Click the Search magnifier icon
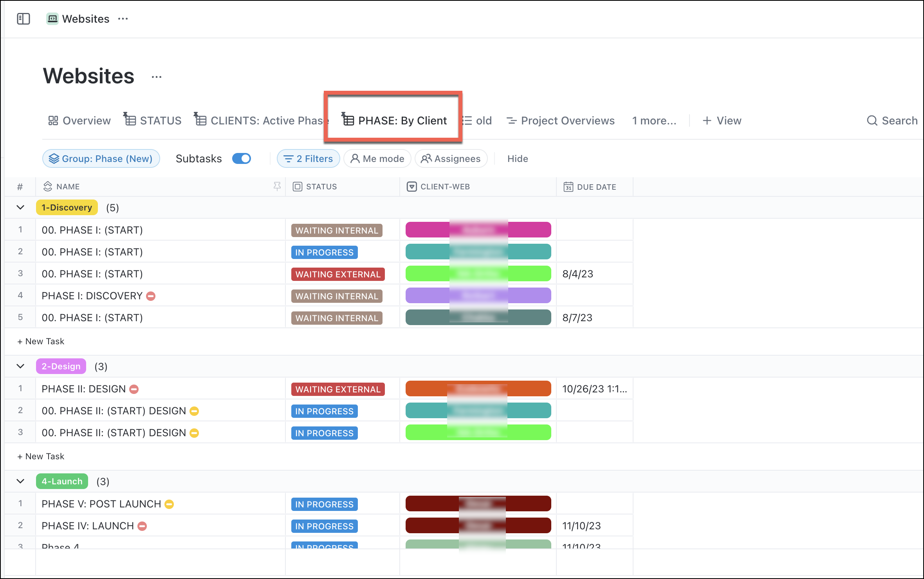The width and height of the screenshot is (924, 579). [872, 120]
